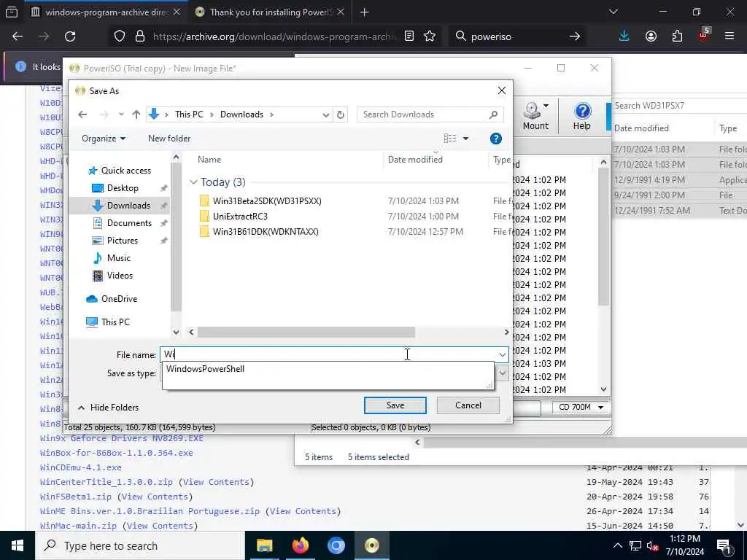Open Windows Start menu
The width and height of the screenshot is (747, 560).
click(x=18, y=545)
